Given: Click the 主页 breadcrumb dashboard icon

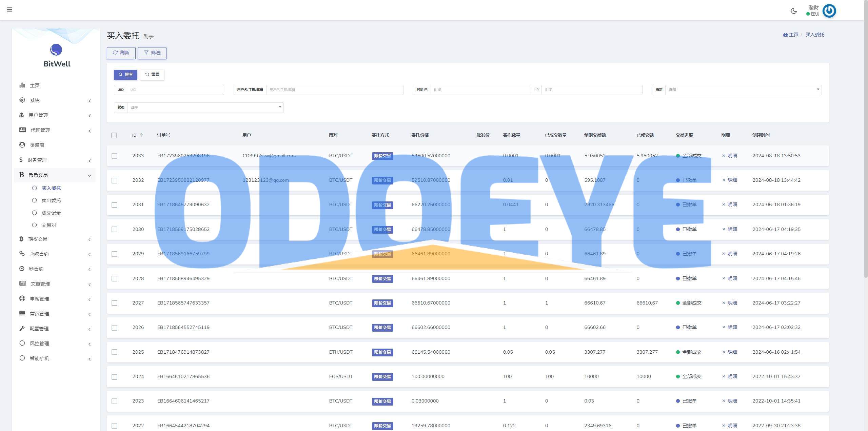Looking at the screenshot, I should pyautogui.click(x=785, y=35).
